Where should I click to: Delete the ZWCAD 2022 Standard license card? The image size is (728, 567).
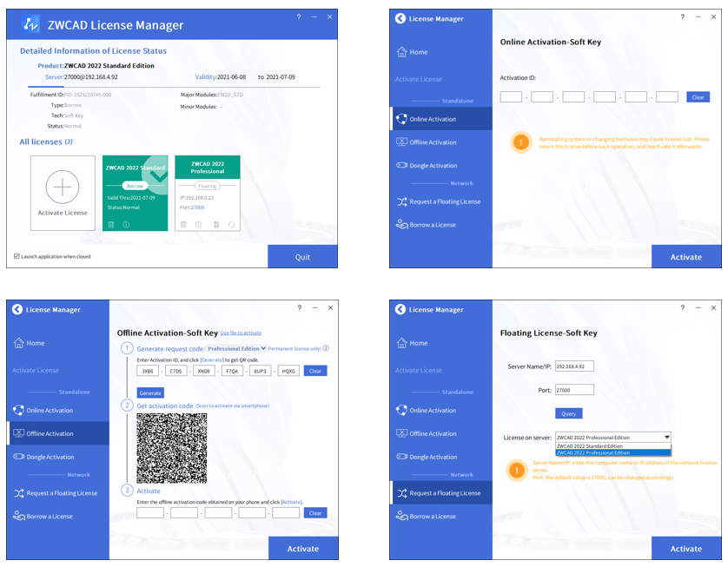point(111,225)
